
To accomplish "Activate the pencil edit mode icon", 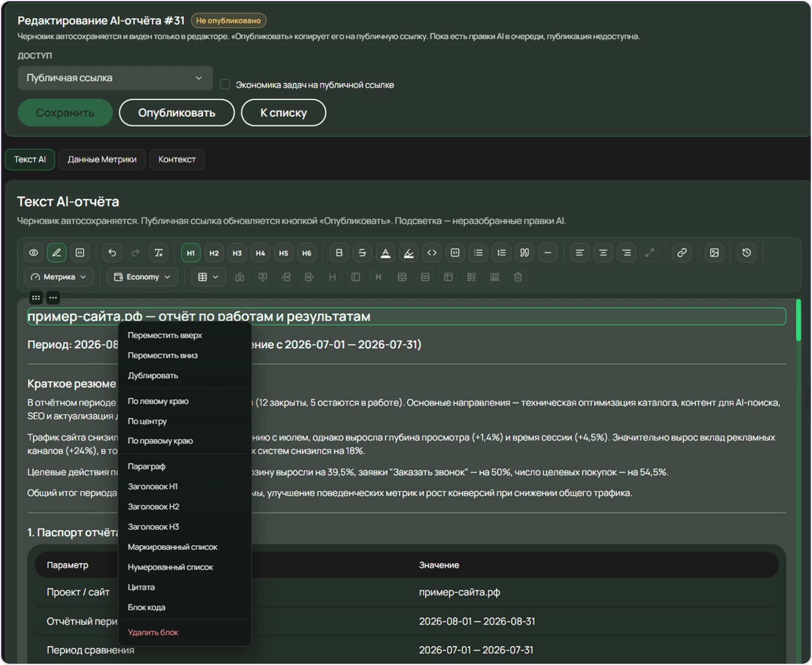I will tap(57, 253).
